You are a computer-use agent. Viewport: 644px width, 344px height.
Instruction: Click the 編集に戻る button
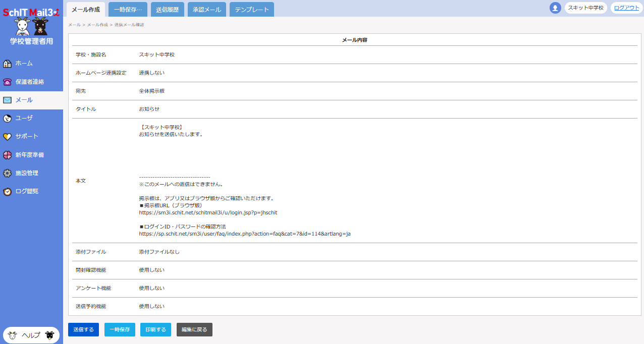tap(194, 330)
